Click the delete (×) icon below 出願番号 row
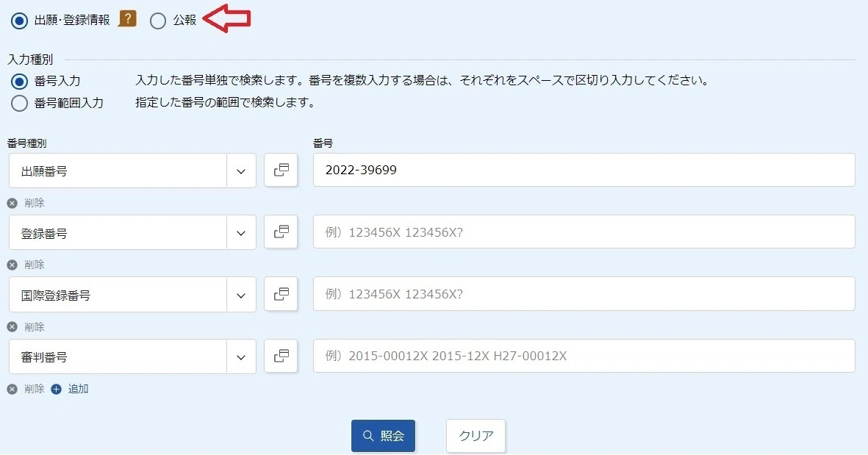The width and height of the screenshot is (868, 455). 12,203
